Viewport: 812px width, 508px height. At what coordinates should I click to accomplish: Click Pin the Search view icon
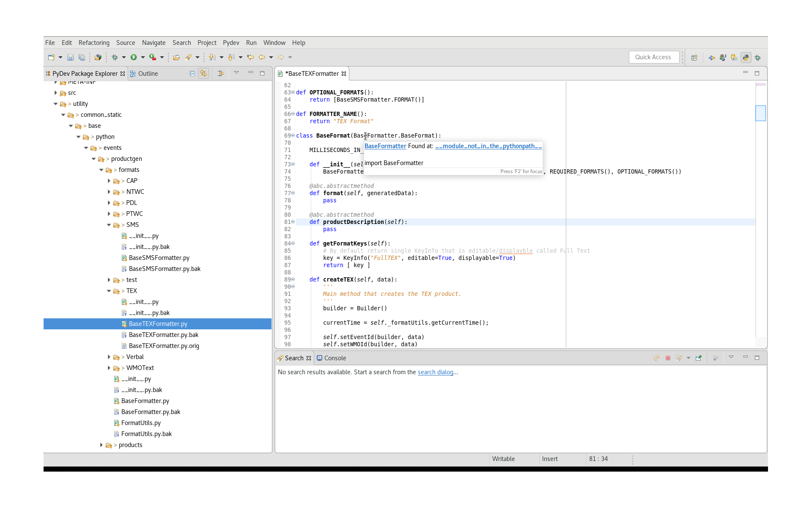[x=698, y=358]
